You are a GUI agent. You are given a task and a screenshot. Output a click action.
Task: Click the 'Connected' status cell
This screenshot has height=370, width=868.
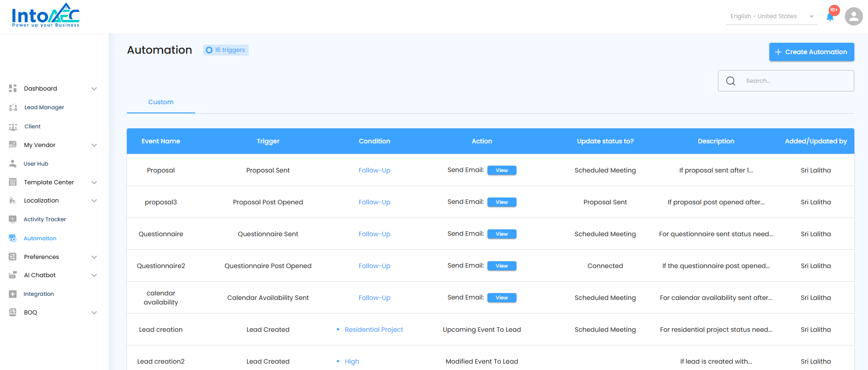coord(605,266)
